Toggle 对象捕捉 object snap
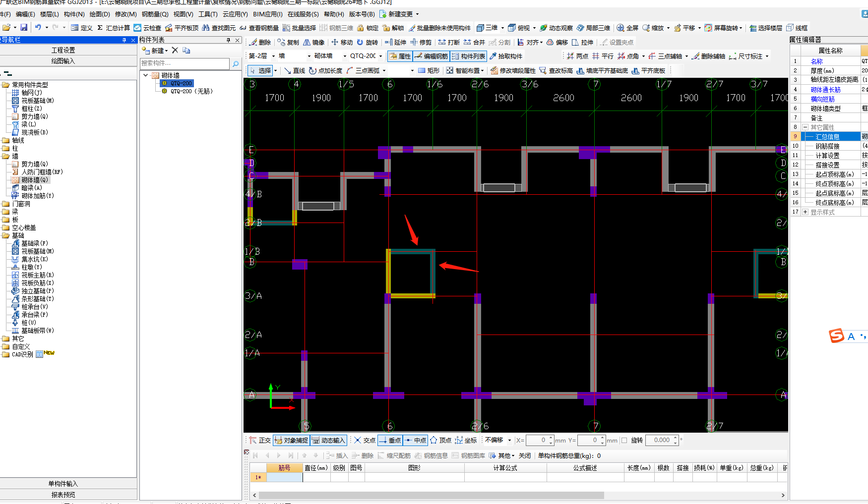868x504 pixels. click(291, 440)
